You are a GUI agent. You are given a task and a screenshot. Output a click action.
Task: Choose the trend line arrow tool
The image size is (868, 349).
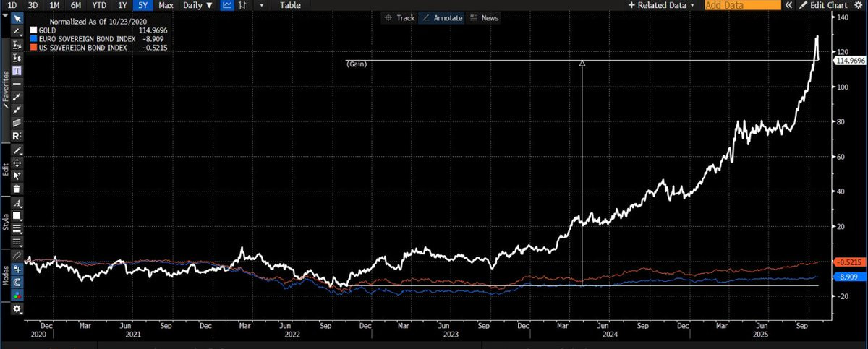point(17,110)
